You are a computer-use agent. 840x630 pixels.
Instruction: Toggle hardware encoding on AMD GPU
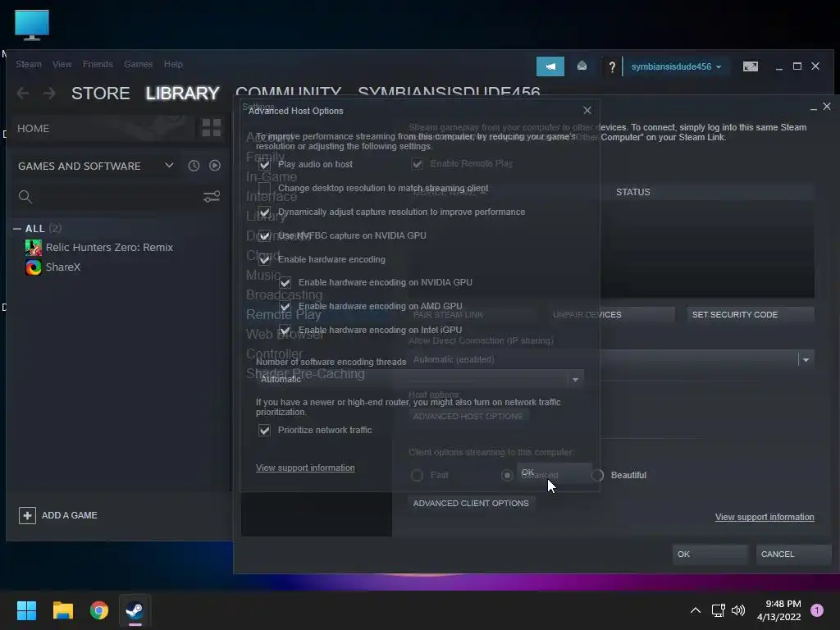(x=285, y=307)
